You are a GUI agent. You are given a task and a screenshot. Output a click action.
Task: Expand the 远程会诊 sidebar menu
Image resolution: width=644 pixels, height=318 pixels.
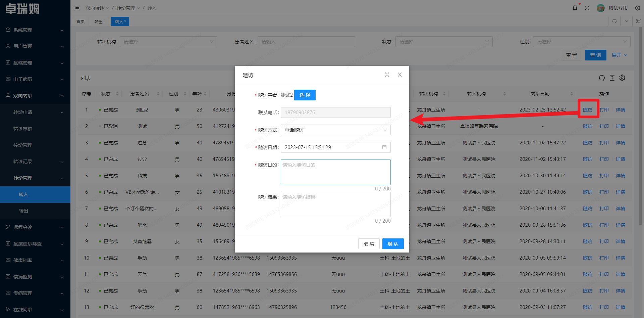[x=35, y=227]
